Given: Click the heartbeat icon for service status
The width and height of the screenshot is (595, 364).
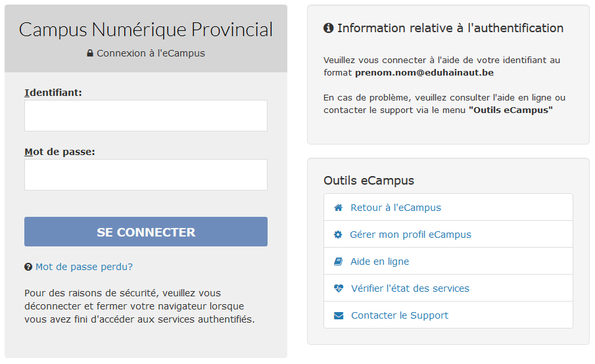Looking at the screenshot, I should tap(339, 288).
